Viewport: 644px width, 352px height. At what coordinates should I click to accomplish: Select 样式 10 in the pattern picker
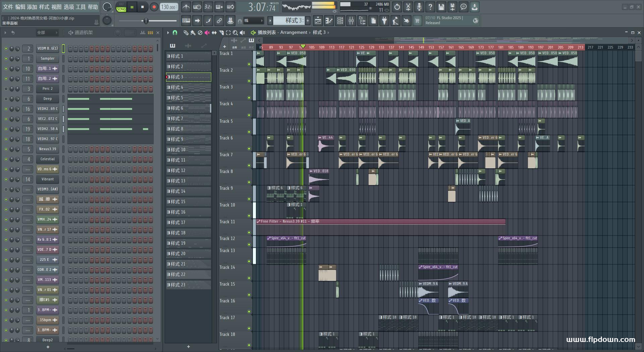189,150
